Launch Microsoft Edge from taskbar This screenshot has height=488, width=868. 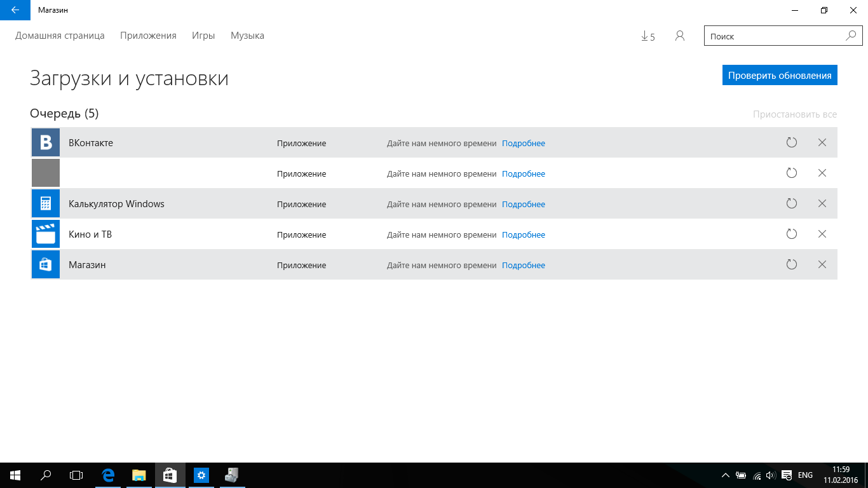[x=108, y=475]
